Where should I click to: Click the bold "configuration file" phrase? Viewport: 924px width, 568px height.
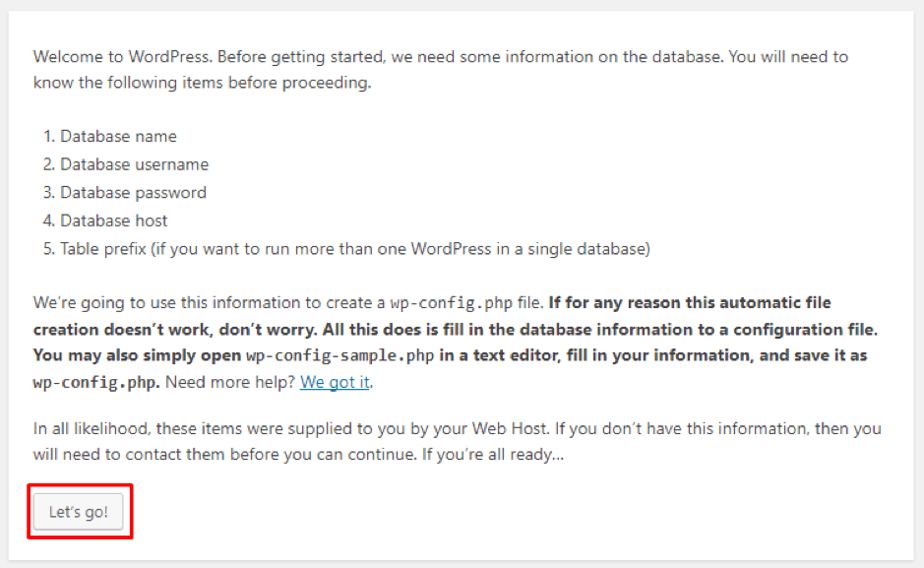(819, 327)
